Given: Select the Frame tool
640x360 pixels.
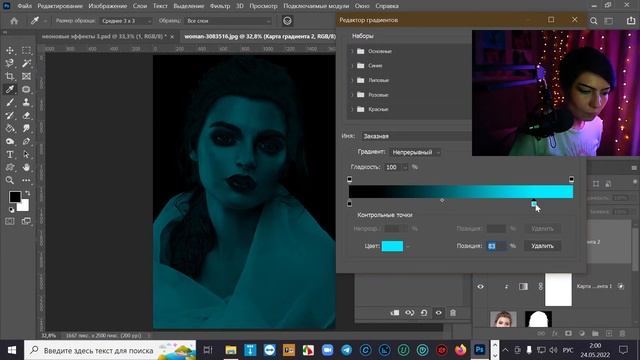Looking at the screenshot, I should 26,76.
